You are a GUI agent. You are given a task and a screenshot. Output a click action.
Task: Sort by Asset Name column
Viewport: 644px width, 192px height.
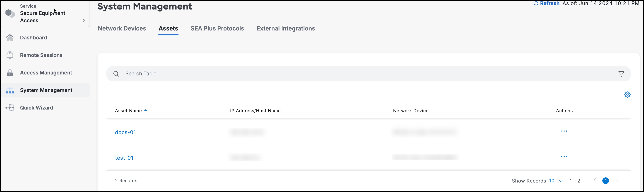128,111
